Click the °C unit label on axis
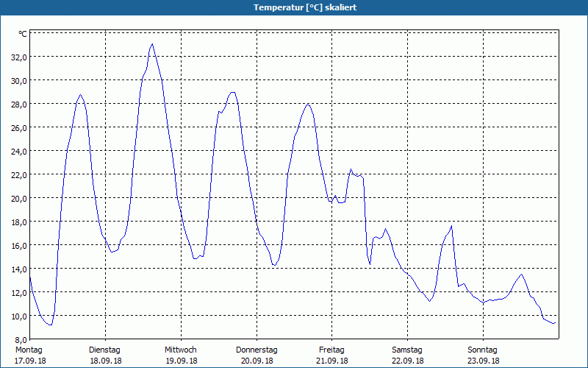This screenshot has width=588, height=368. point(23,34)
